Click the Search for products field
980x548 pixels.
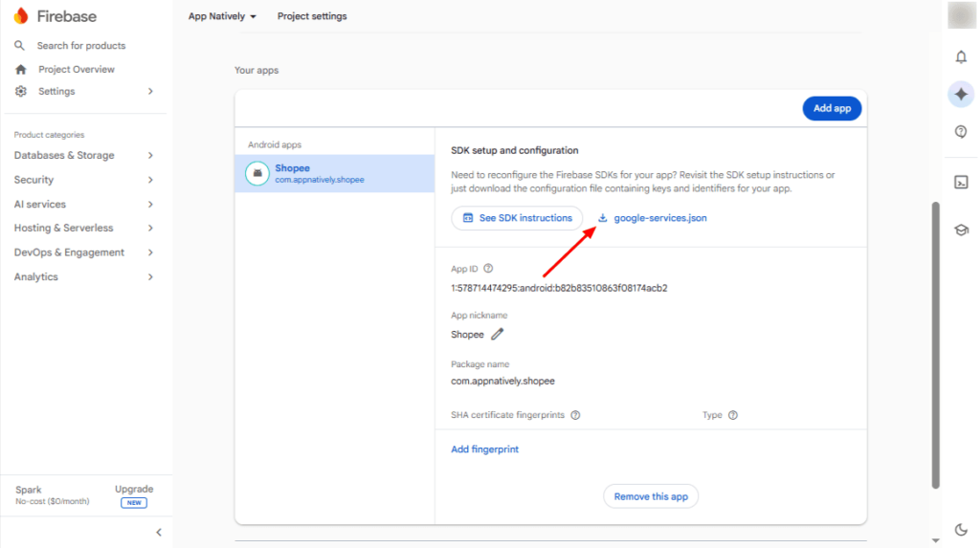(x=81, y=46)
